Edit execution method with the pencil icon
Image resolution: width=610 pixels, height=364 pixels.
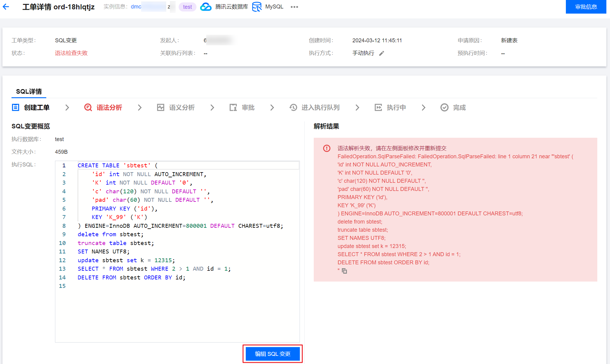pos(381,53)
